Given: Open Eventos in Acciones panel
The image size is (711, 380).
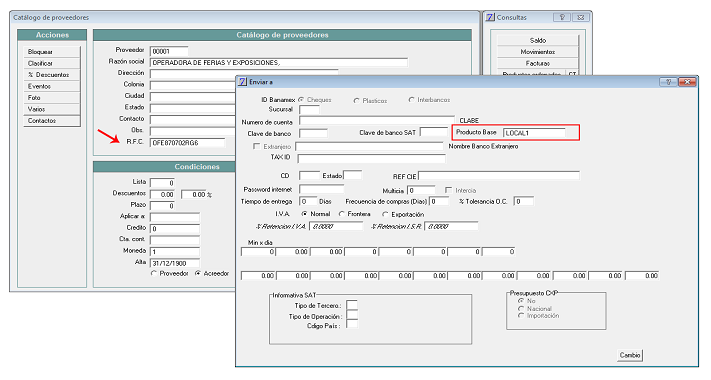Looking at the screenshot, I should click(x=52, y=86).
